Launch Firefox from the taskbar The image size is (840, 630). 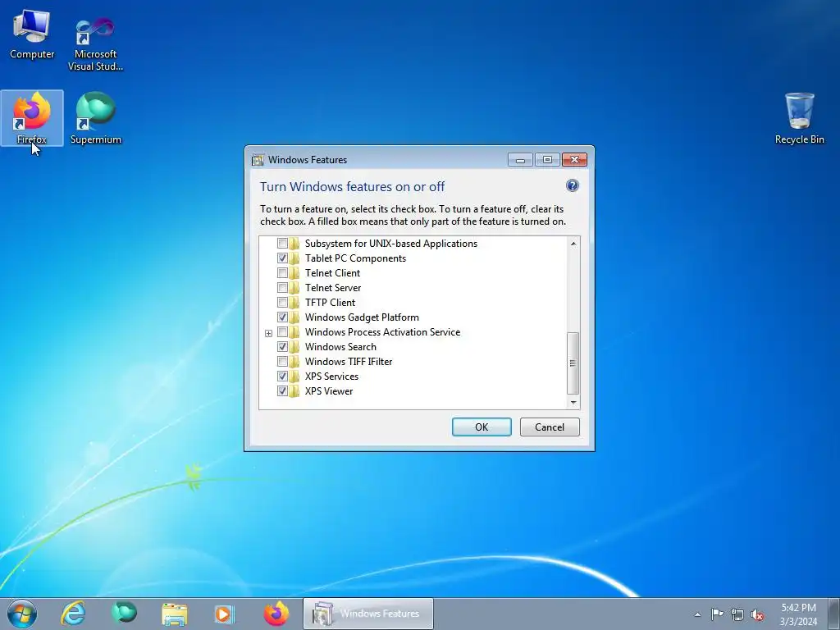click(x=276, y=614)
